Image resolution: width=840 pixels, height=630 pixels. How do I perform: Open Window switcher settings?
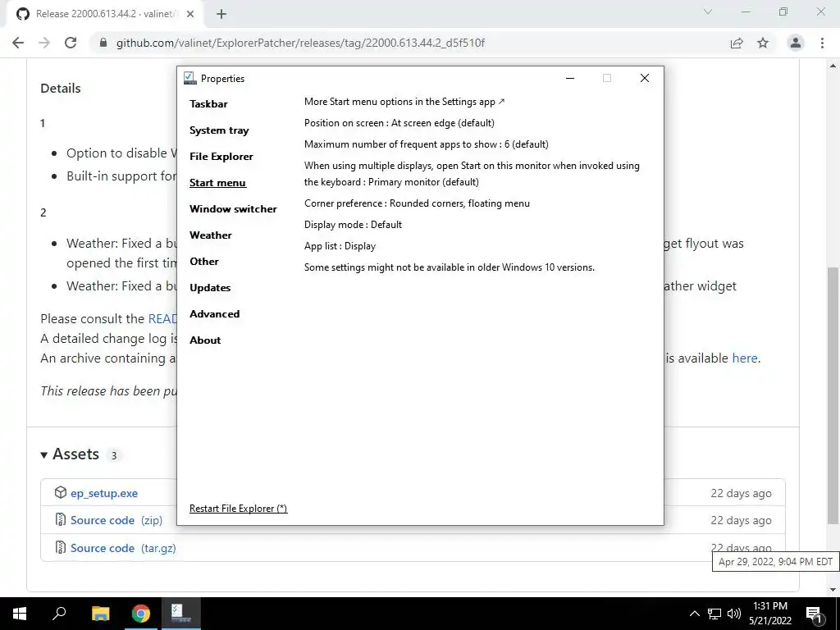click(233, 209)
